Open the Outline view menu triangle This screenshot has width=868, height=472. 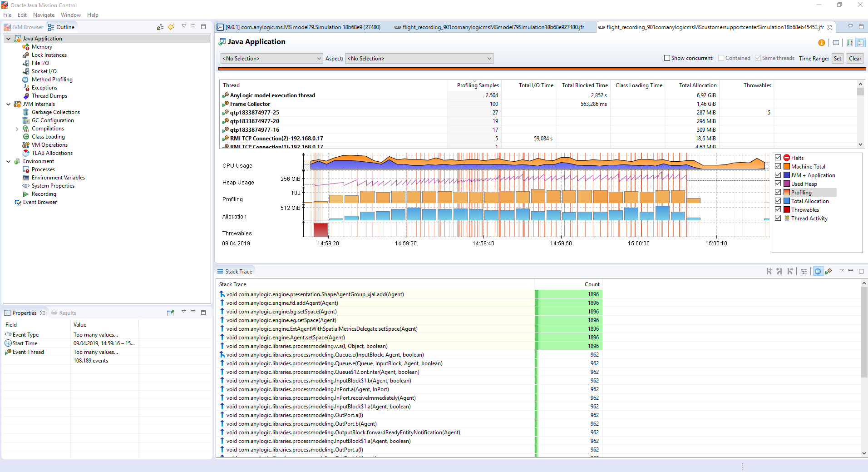pyautogui.click(x=183, y=26)
